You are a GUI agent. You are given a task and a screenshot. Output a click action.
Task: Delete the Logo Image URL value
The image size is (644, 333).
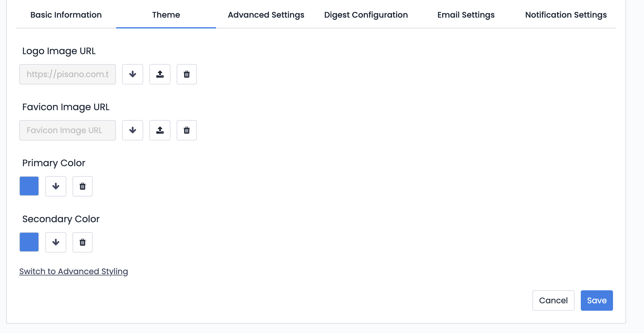pos(187,74)
